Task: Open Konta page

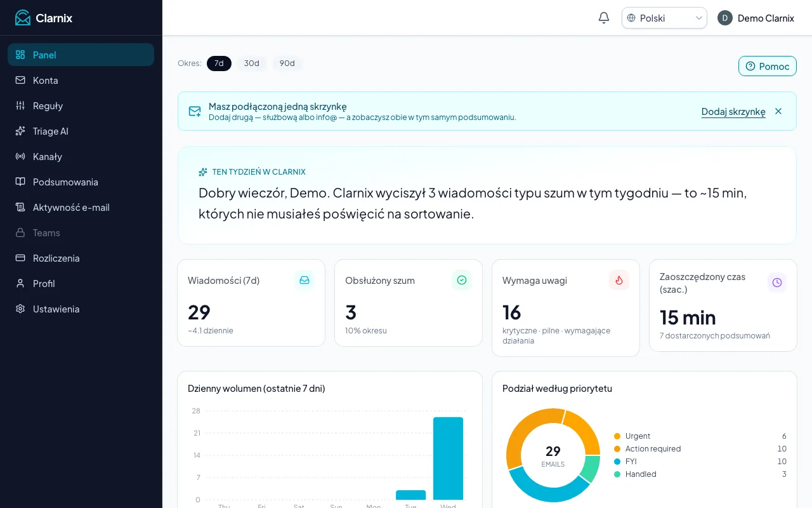Action: (x=81, y=80)
